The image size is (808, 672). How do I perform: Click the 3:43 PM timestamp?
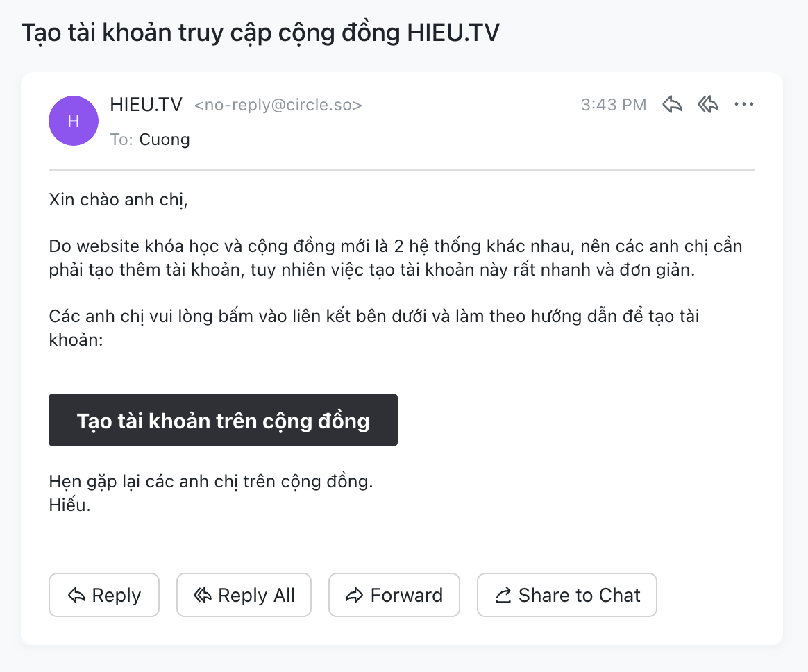(614, 105)
